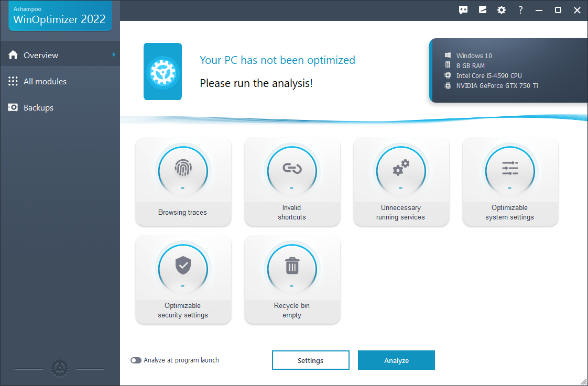
Task: Click the Settings button
Action: (x=310, y=360)
